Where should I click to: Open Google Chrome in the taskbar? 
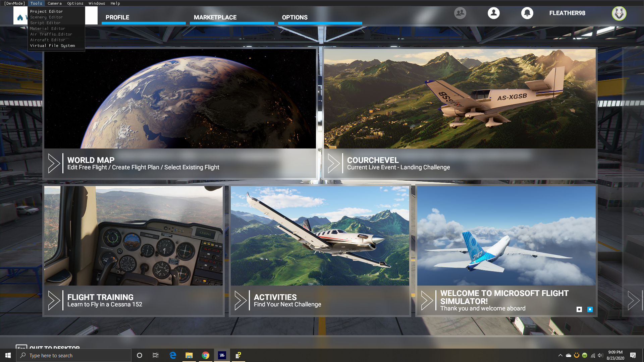pyautogui.click(x=206, y=355)
